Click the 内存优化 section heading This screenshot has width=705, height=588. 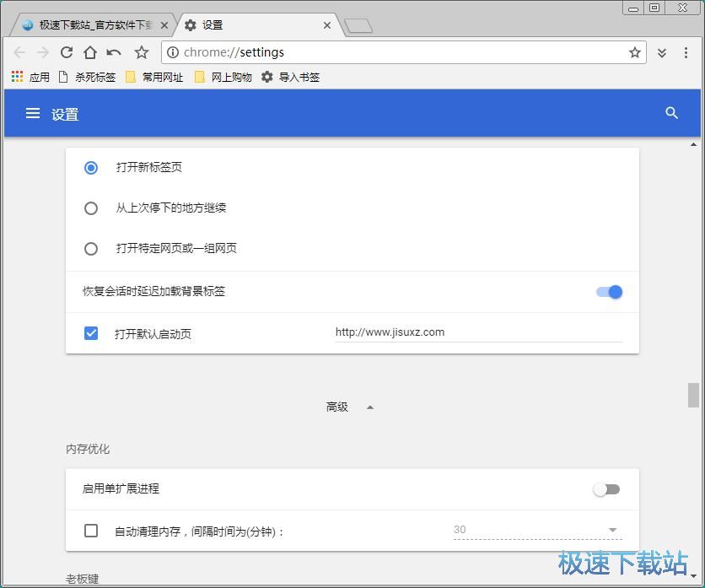[88, 449]
